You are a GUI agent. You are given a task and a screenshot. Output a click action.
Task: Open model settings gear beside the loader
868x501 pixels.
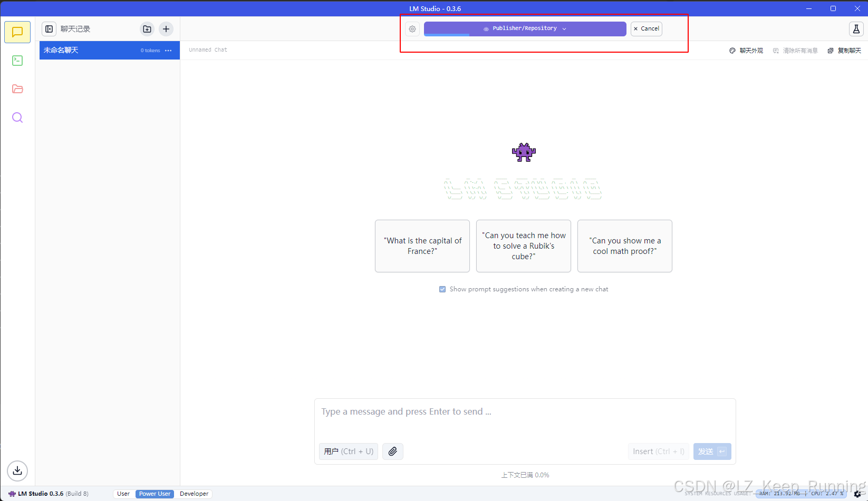412,29
